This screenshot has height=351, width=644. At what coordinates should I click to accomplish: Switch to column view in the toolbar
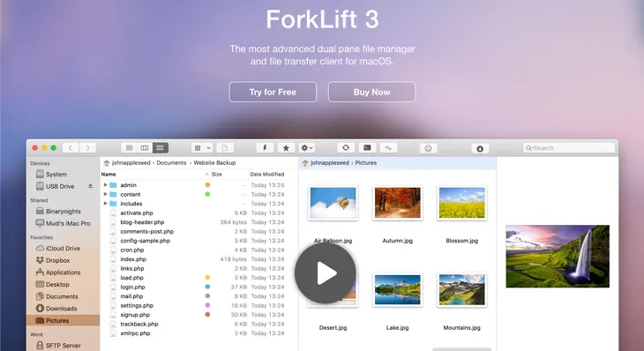click(145, 148)
